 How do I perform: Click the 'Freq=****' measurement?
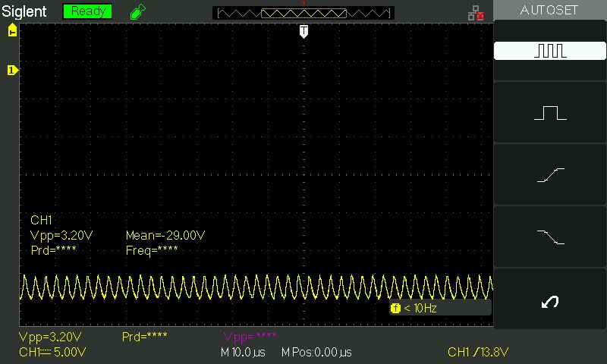tap(152, 251)
